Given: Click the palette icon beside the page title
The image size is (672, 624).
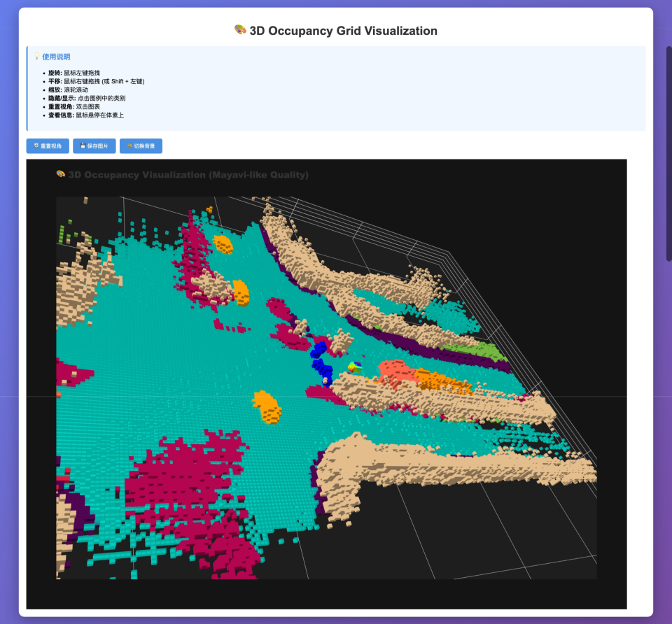Looking at the screenshot, I should point(240,30).
